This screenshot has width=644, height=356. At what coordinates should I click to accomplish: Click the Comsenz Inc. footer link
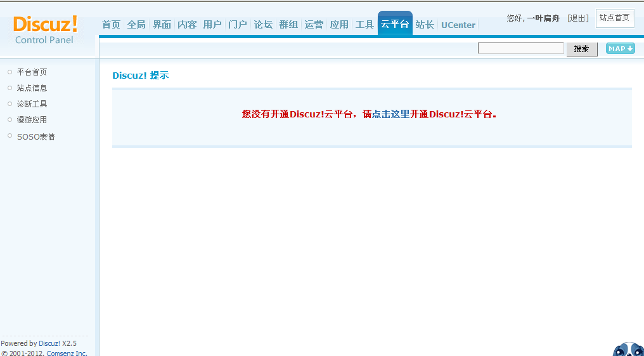pyautogui.click(x=67, y=353)
